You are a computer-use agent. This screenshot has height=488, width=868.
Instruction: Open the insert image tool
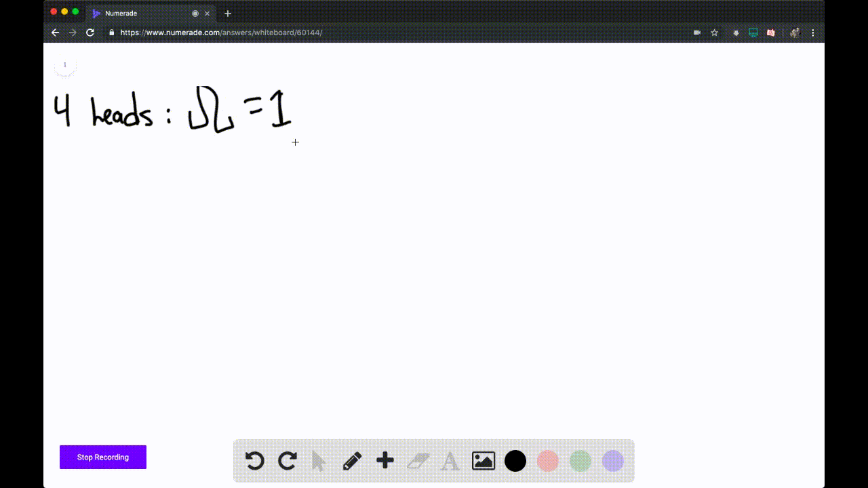(484, 461)
